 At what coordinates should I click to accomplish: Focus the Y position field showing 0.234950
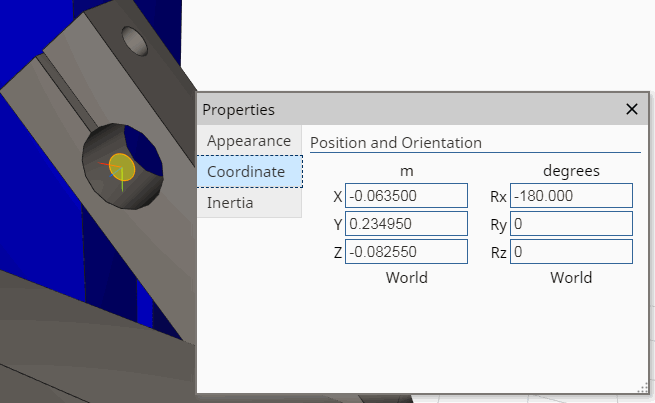pyautogui.click(x=406, y=224)
